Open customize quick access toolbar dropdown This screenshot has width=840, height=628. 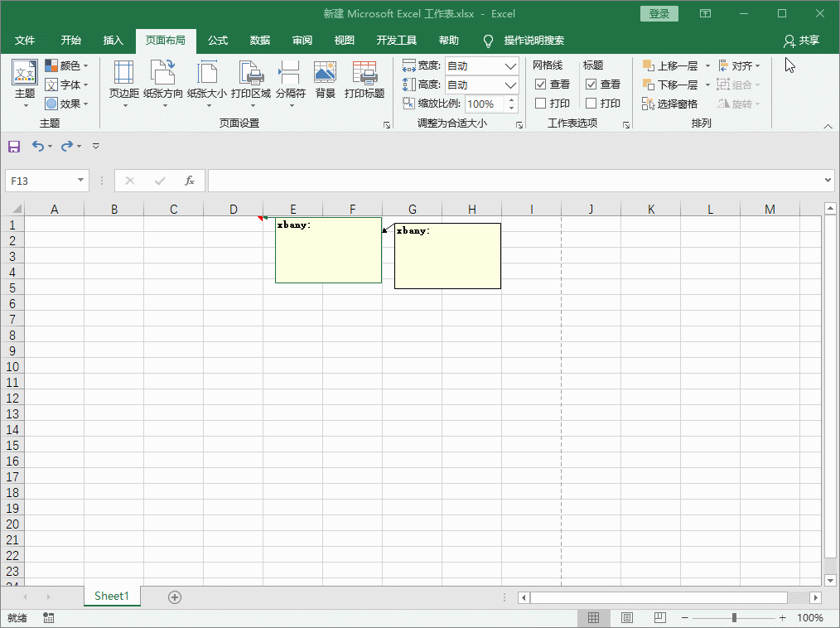(96, 146)
